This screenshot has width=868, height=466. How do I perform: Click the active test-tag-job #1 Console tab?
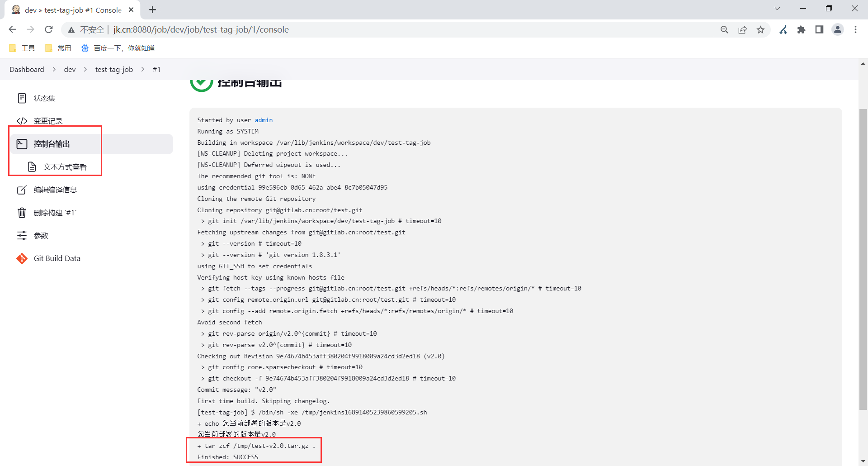[x=72, y=10]
